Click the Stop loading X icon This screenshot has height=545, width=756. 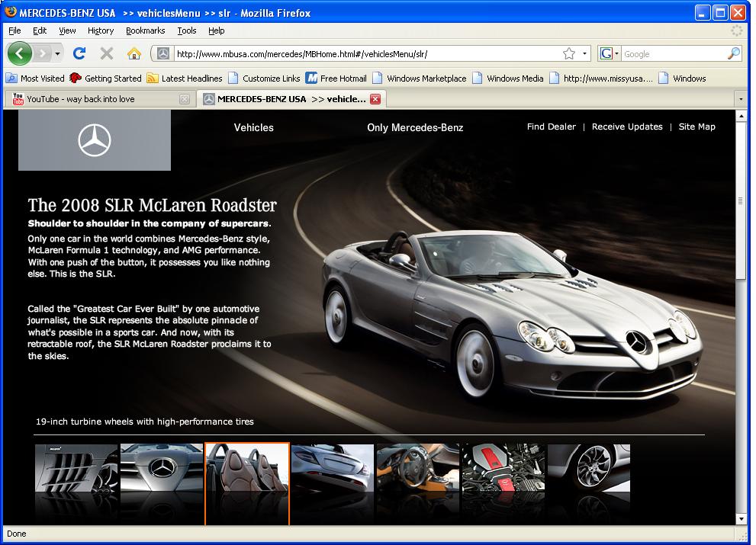pos(107,53)
